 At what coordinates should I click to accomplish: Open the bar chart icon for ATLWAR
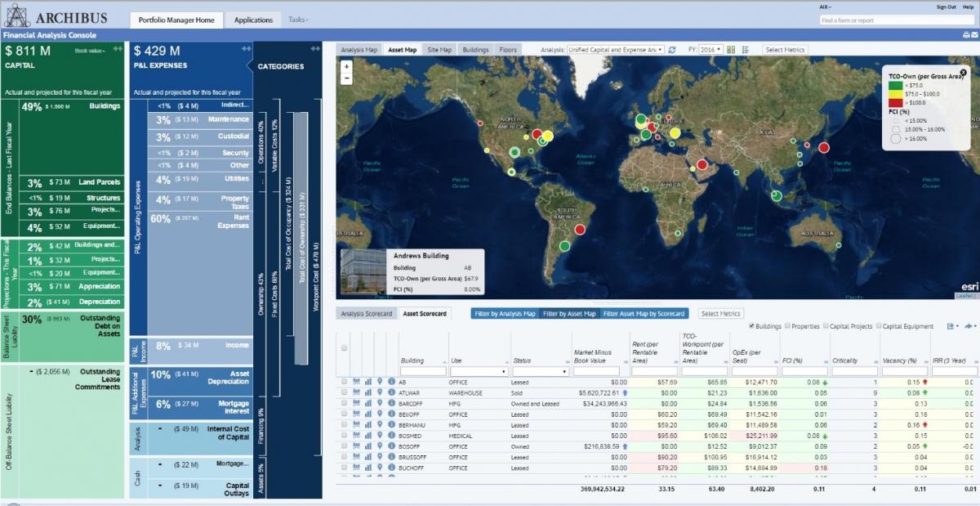(x=367, y=392)
